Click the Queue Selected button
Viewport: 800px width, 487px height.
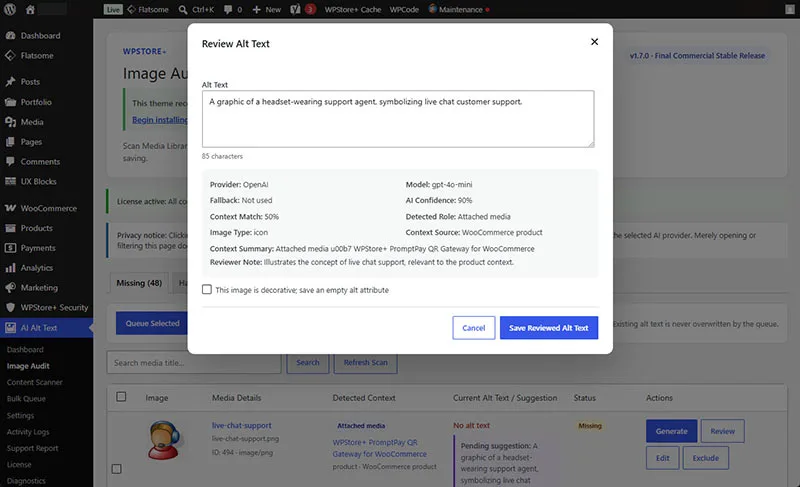152,323
